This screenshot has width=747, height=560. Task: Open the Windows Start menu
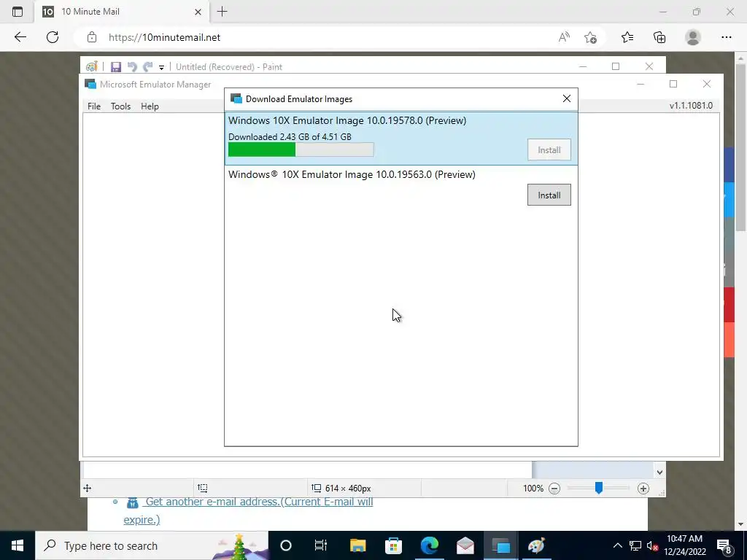[18, 545]
